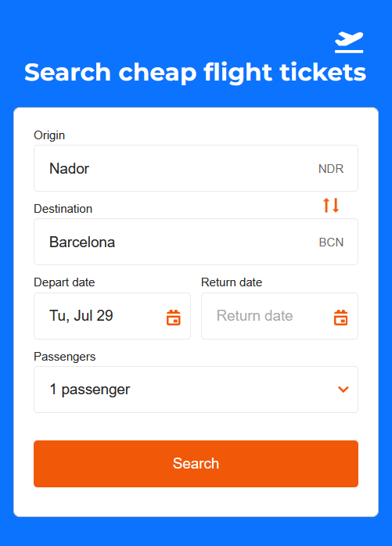Open the return date calendar icon
The height and width of the screenshot is (546, 392).
coord(340,318)
